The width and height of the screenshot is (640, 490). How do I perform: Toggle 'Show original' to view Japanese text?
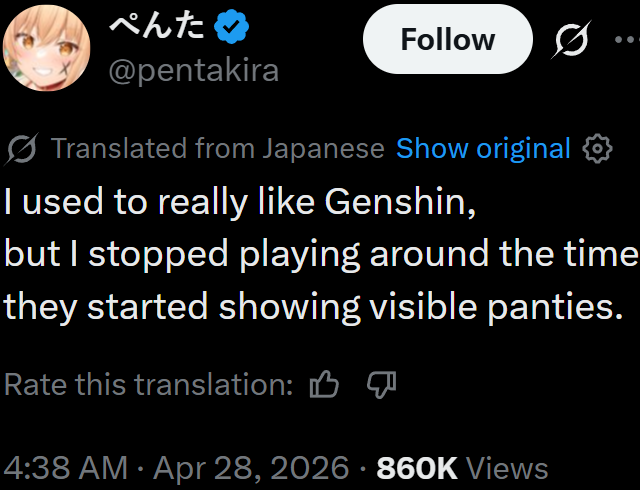[x=483, y=149]
